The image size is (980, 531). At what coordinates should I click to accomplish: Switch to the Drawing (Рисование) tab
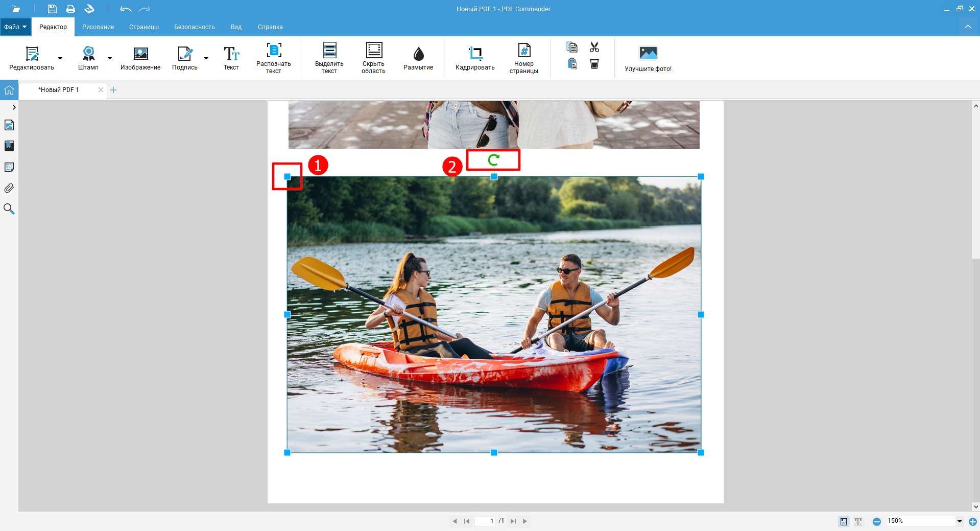98,27
